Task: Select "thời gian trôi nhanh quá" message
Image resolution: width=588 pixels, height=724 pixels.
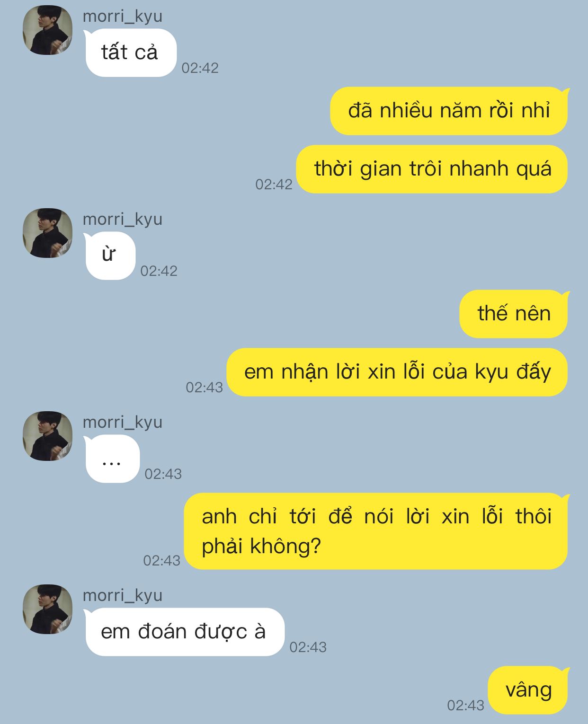Action: 432,169
